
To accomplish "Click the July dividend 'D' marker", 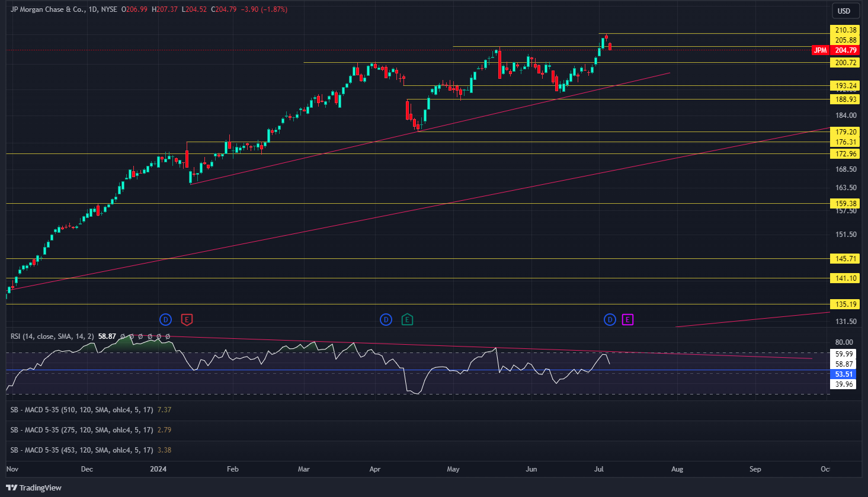I will (x=610, y=320).
